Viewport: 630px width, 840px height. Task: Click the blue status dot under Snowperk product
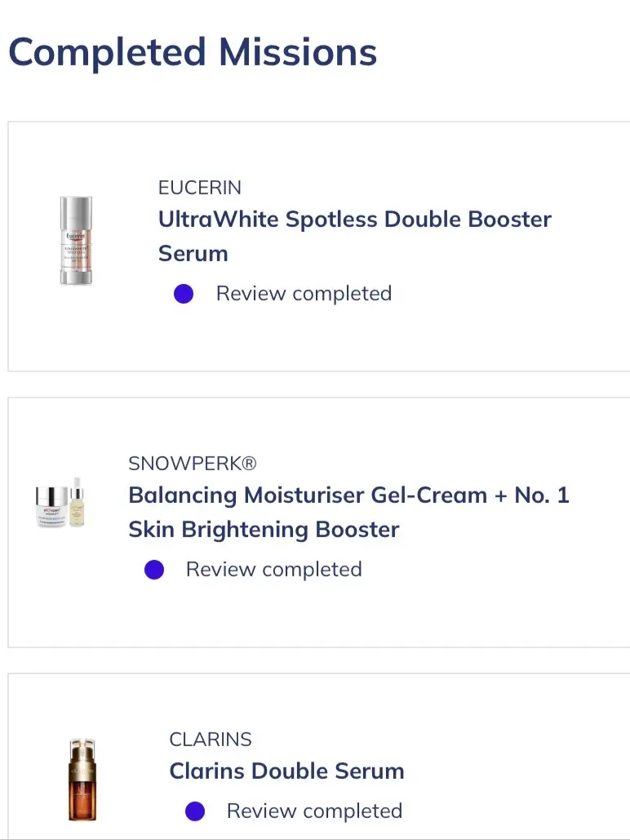click(x=154, y=570)
